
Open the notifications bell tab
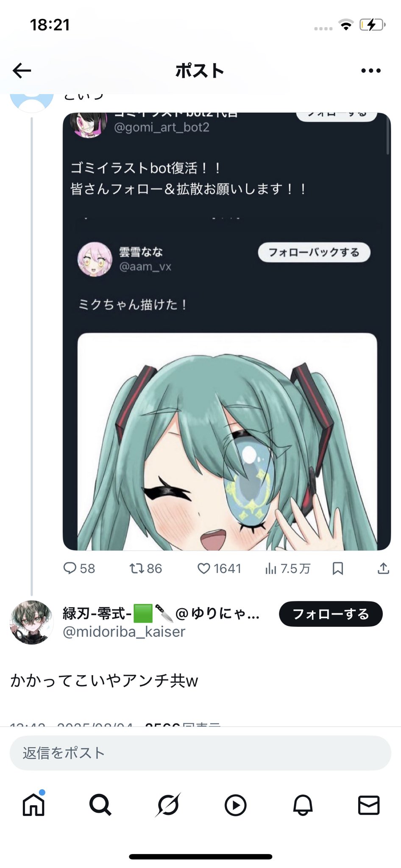303,805
